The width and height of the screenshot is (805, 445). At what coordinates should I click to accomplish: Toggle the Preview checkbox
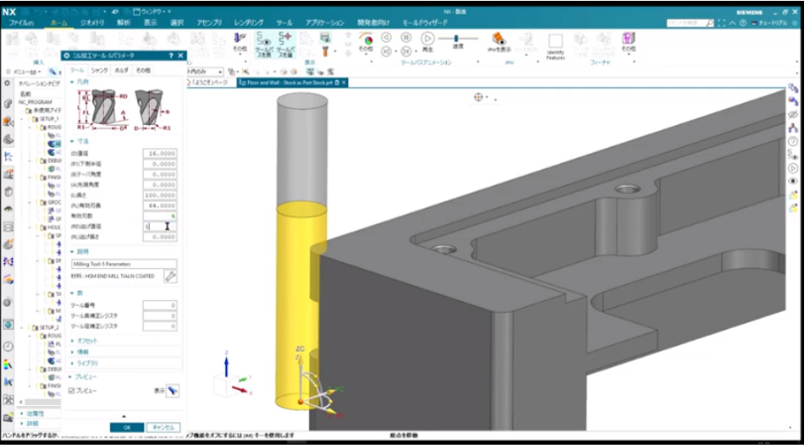(x=72, y=391)
